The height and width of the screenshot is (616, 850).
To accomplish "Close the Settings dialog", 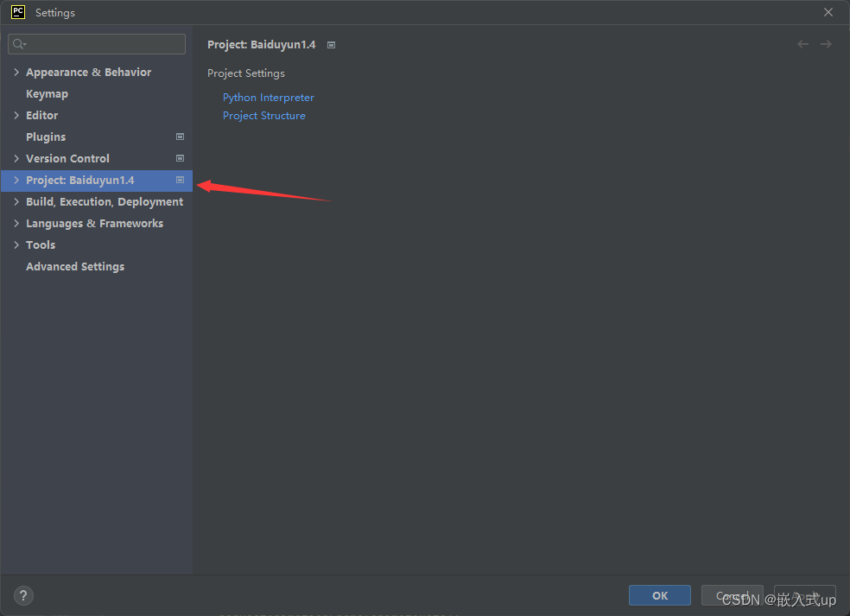I will point(828,12).
